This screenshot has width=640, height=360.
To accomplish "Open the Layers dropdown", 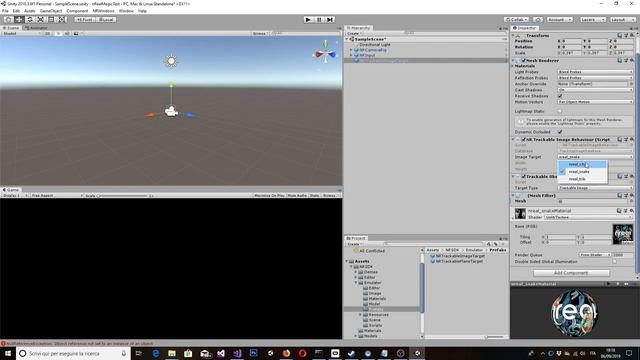I will [592, 19].
